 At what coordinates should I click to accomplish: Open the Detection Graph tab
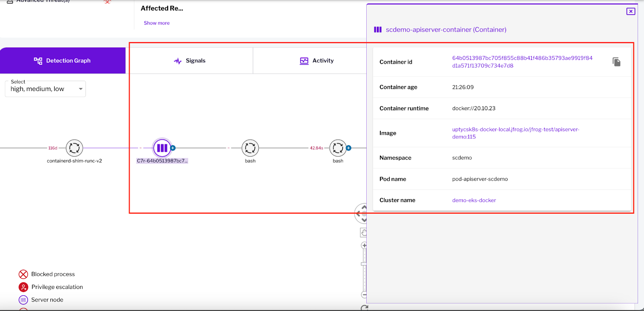(63, 60)
